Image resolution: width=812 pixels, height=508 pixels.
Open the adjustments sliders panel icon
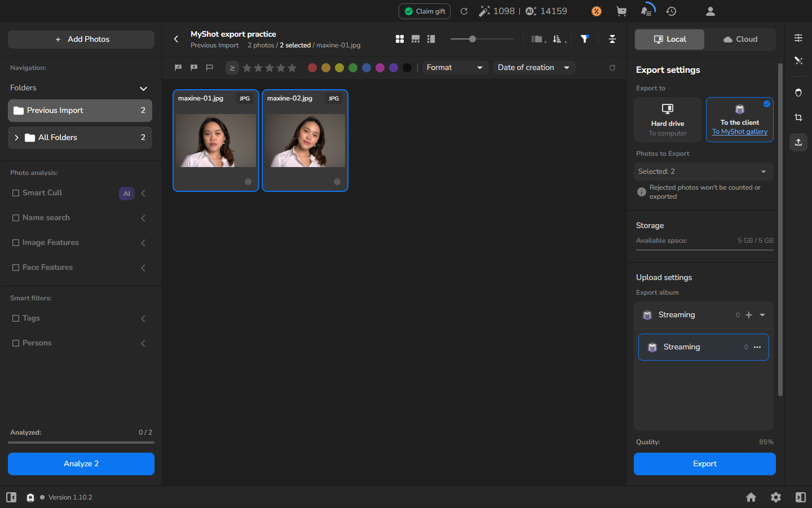(x=798, y=38)
